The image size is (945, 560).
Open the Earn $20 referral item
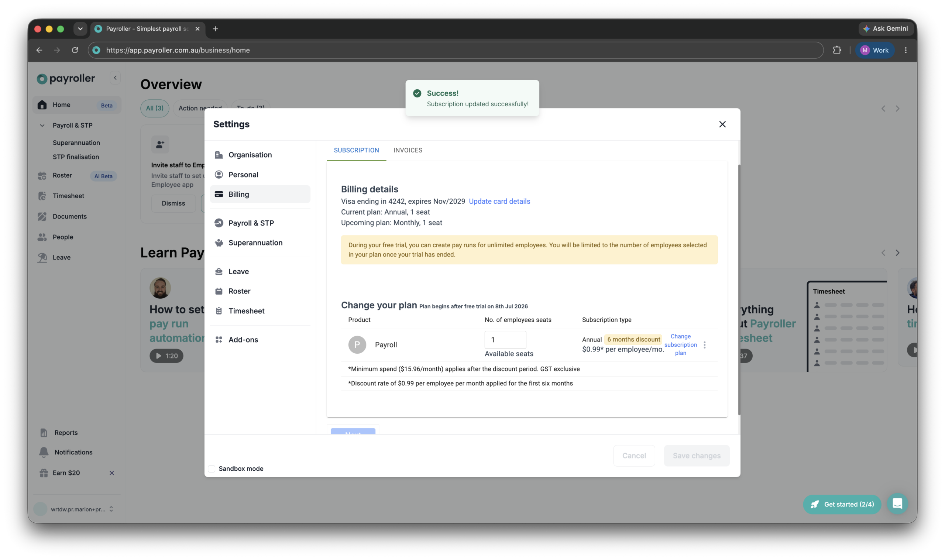click(x=66, y=473)
